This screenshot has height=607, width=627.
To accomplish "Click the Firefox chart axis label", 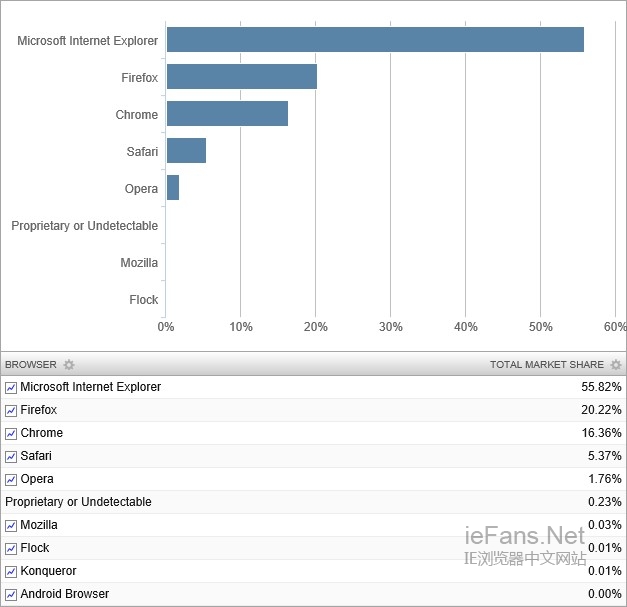I will click(x=140, y=78).
